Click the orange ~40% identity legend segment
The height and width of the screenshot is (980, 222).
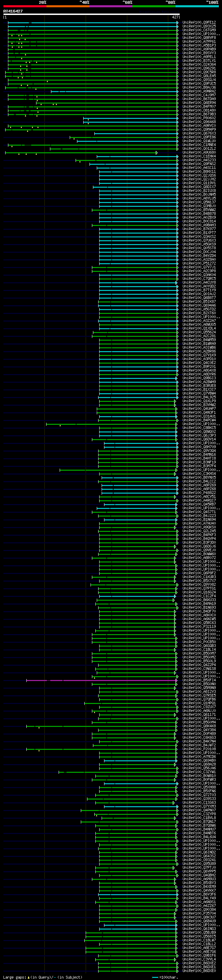tap(68, 7)
